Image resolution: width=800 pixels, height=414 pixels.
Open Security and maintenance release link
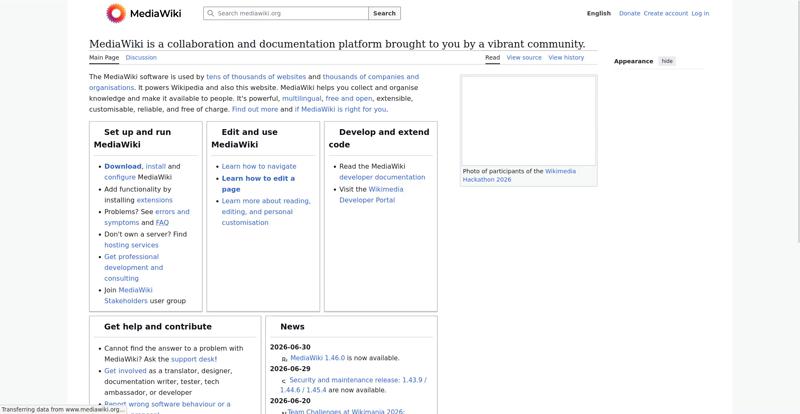tap(353, 385)
